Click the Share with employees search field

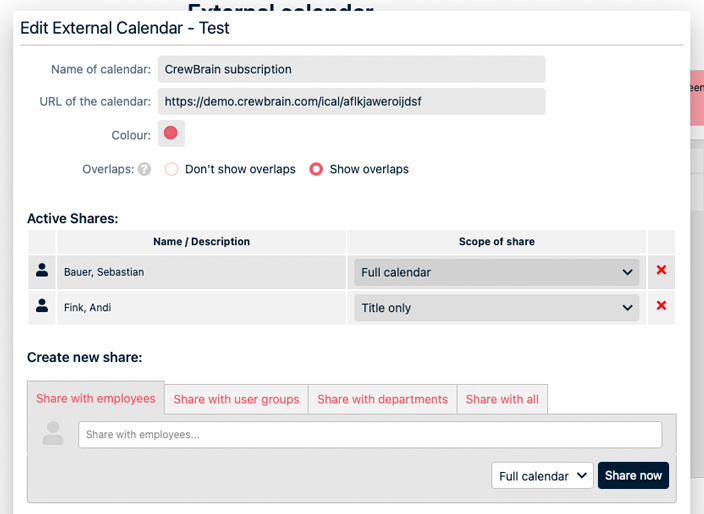click(370, 435)
